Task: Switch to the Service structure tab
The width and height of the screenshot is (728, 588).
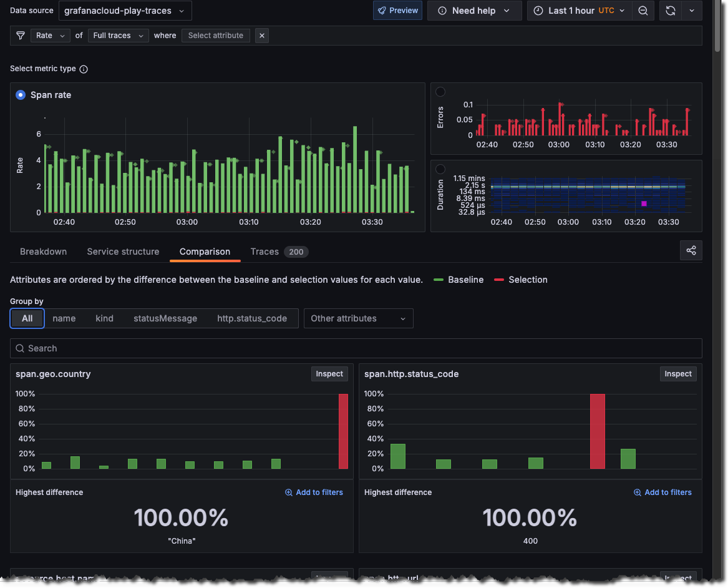Action: tap(123, 252)
